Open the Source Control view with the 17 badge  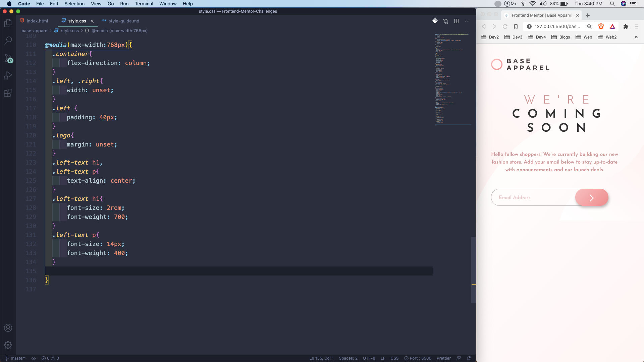[x=8, y=58]
